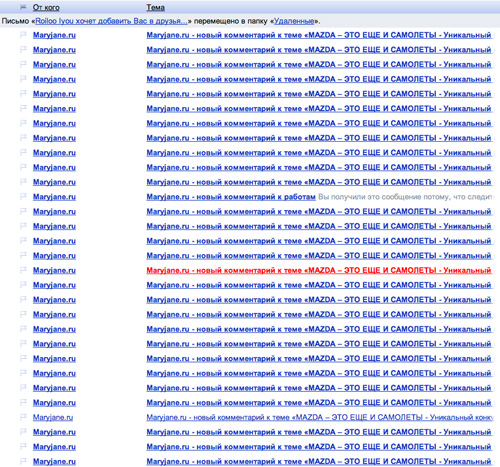500x467 pixels.
Task: Open the red highlighted MAZDA comment email
Action: click(x=319, y=270)
